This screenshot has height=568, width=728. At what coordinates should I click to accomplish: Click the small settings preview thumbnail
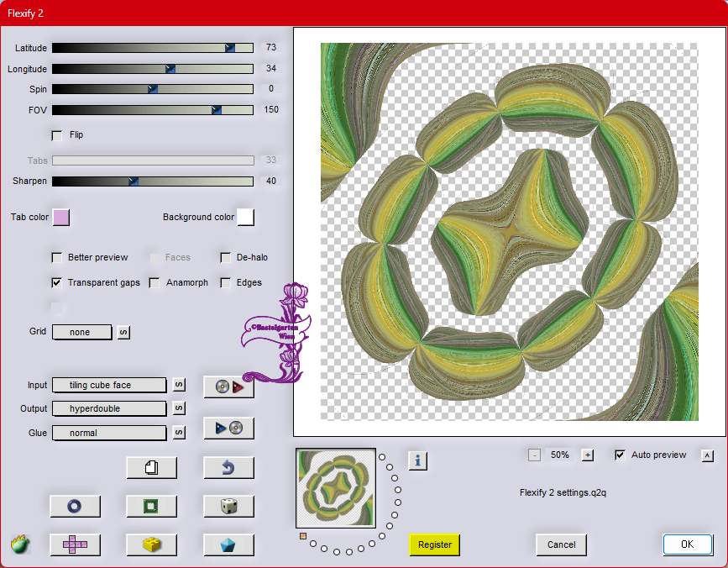334,487
